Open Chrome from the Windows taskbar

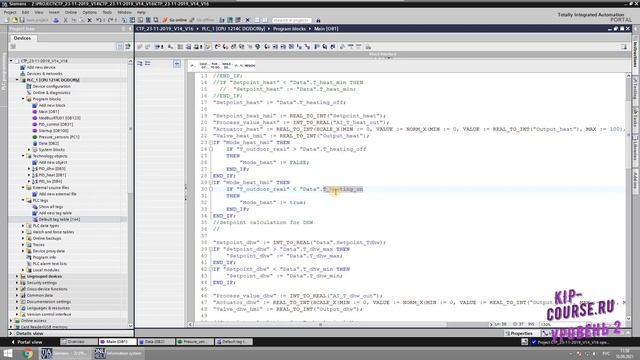click(28, 353)
